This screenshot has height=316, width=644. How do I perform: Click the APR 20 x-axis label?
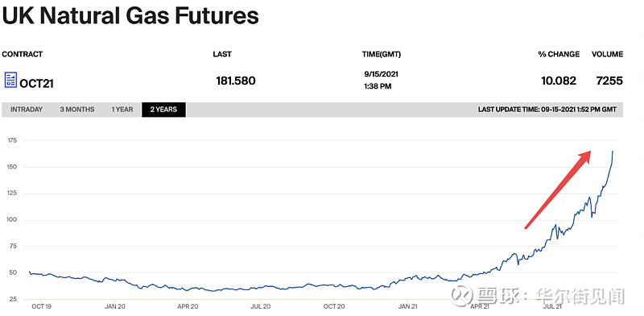(188, 306)
